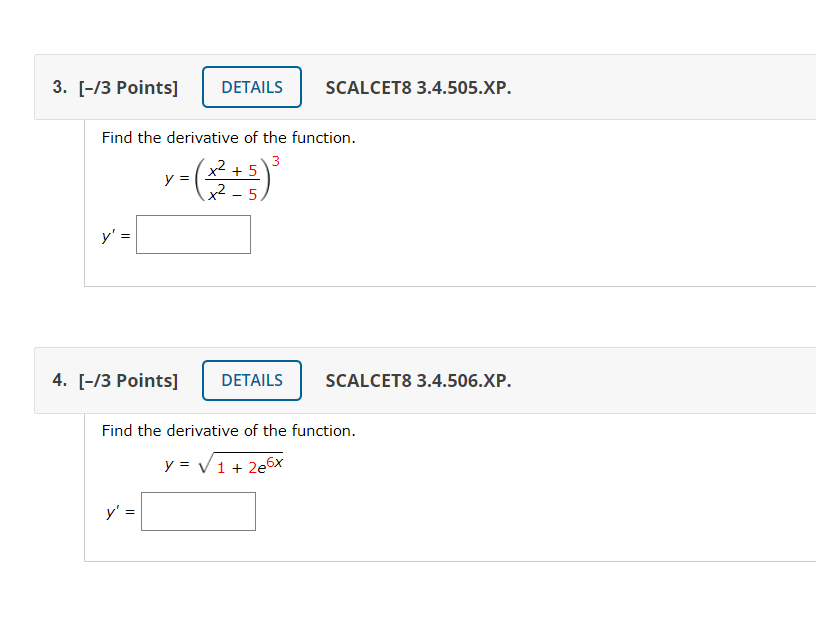Screen dimensions: 816x620
Task: Click the y' = label in question 3
Action: click(x=116, y=236)
